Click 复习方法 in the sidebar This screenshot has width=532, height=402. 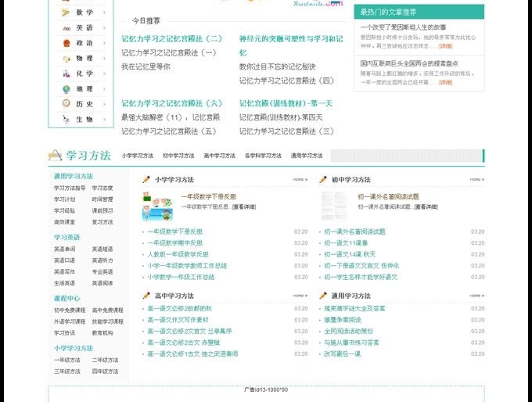[x=102, y=222]
